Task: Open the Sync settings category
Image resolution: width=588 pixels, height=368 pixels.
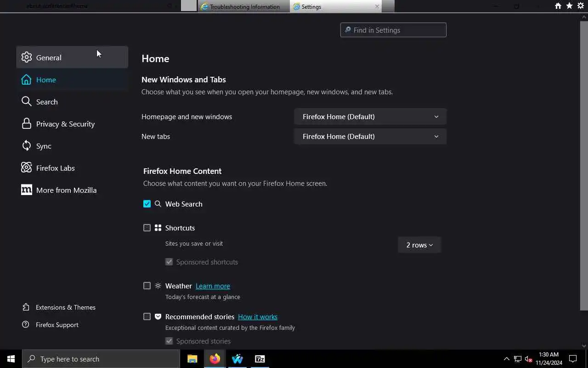Action: click(x=72, y=146)
